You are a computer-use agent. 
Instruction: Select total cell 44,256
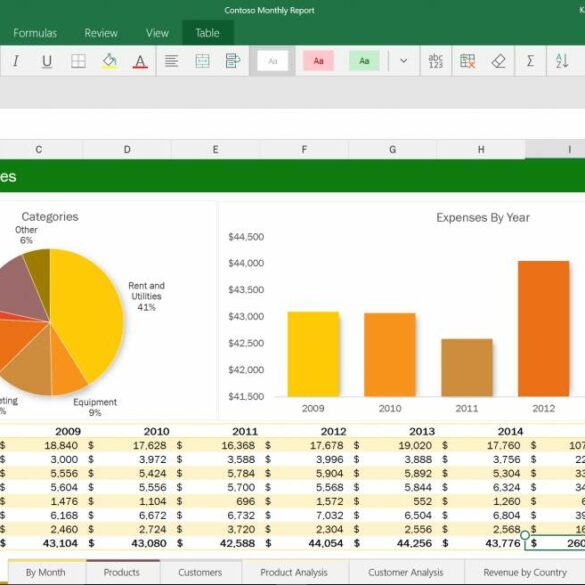pos(392,543)
